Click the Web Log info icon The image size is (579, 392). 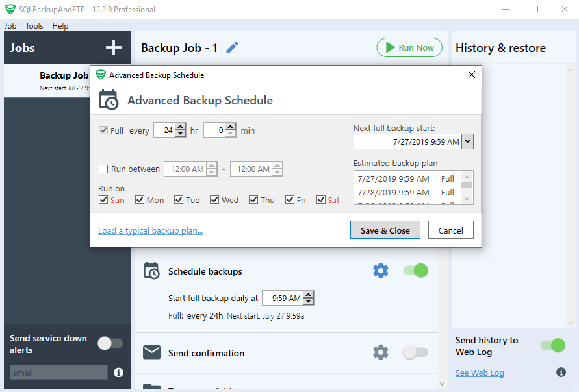(561, 372)
